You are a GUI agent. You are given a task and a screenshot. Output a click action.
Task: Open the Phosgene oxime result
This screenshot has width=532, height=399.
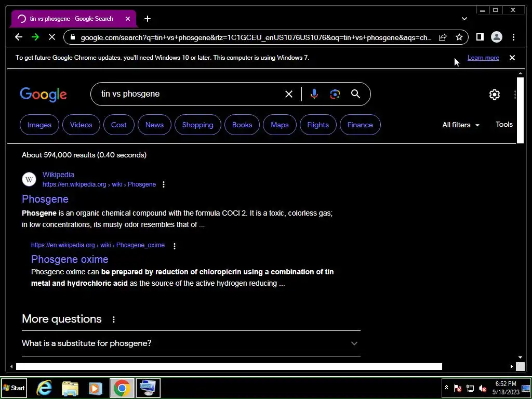pyautogui.click(x=70, y=259)
